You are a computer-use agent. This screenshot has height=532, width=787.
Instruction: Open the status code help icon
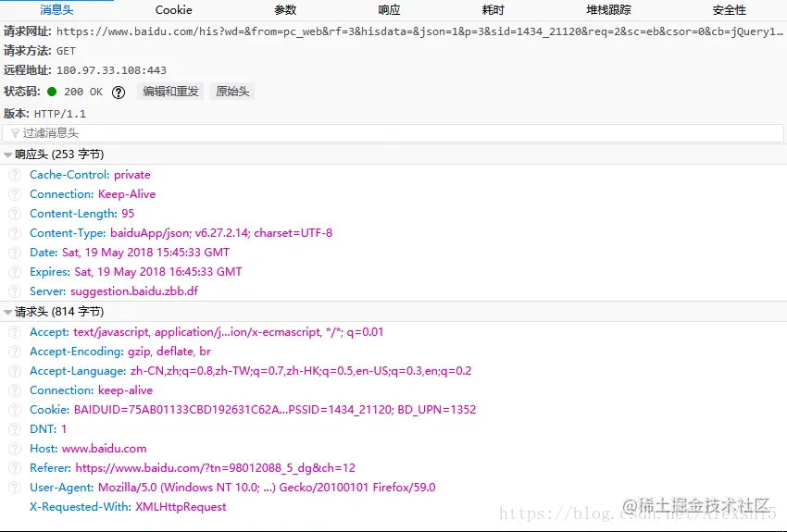pyautogui.click(x=119, y=93)
